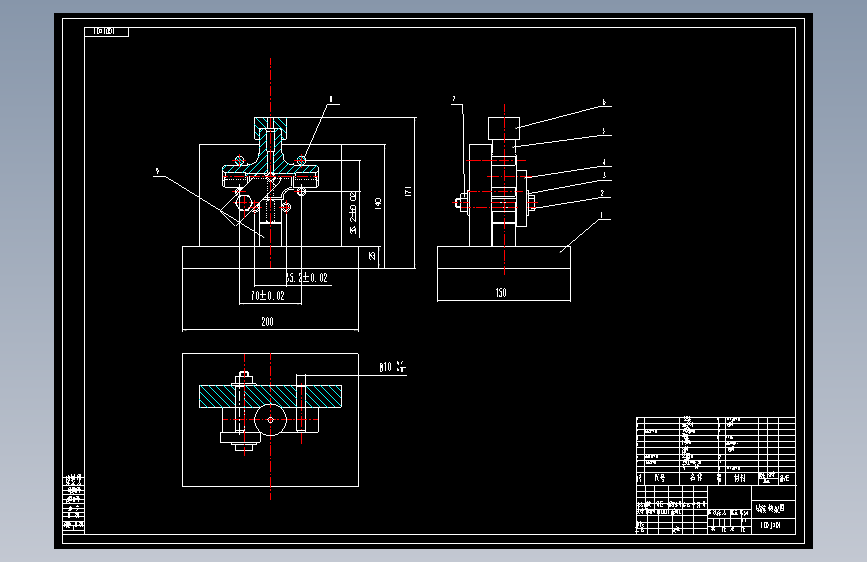Select part balloon number 4 in side view
The height and width of the screenshot is (562, 867).
pyautogui.click(x=604, y=162)
